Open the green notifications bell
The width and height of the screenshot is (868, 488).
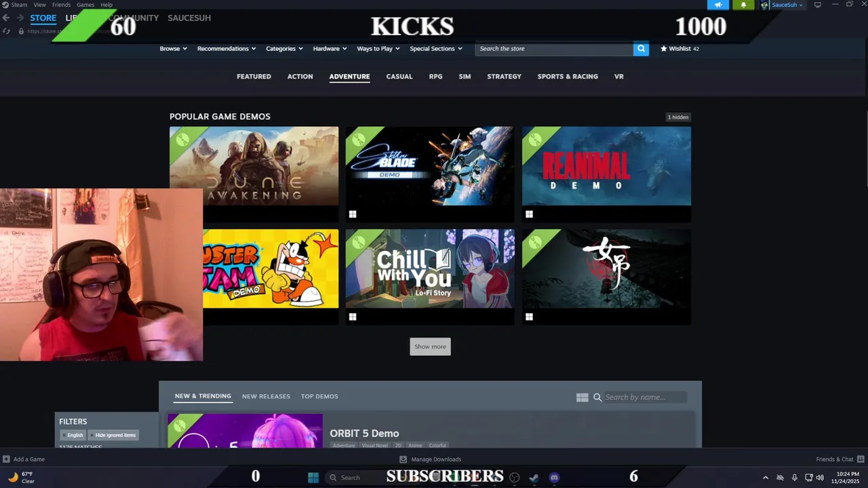tap(743, 5)
